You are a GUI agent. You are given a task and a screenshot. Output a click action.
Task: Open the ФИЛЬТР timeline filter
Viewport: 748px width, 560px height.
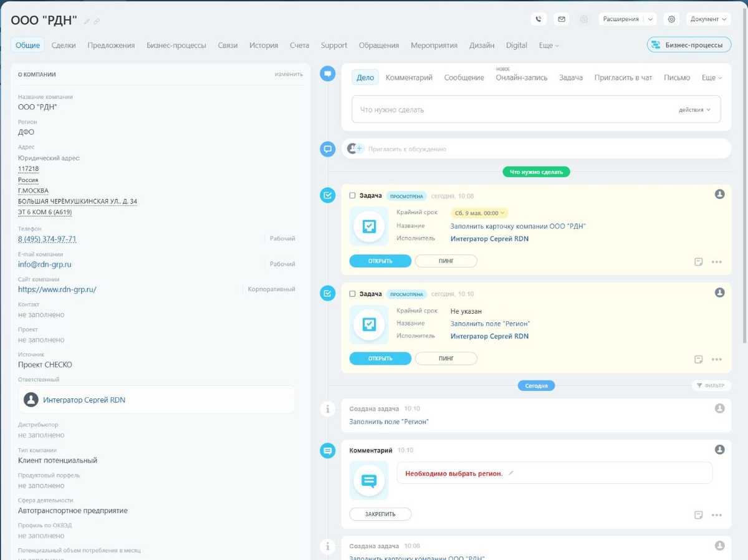click(711, 385)
